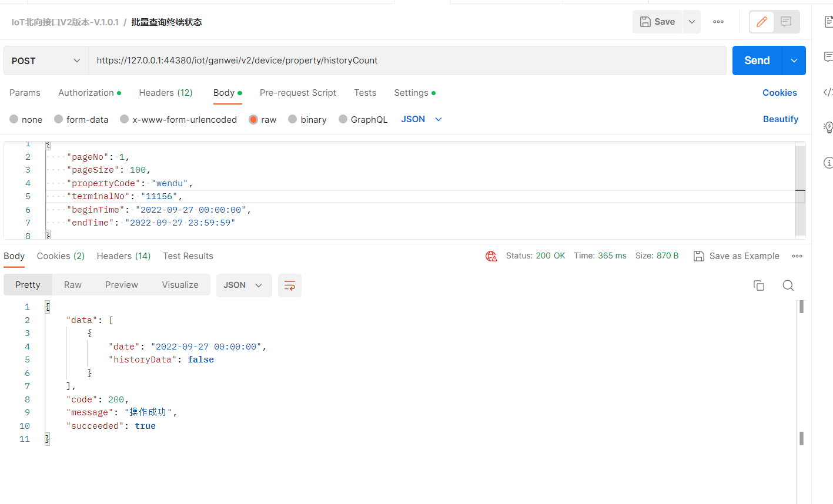Switch to the Pre-request Script tab
This screenshot has height=504, width=833.
click(297, 93)
